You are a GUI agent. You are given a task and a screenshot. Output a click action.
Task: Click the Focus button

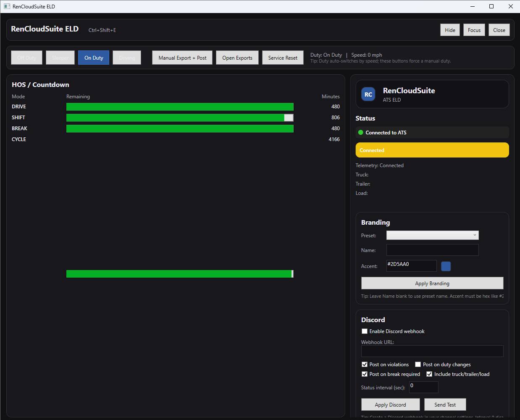[474, 30]
